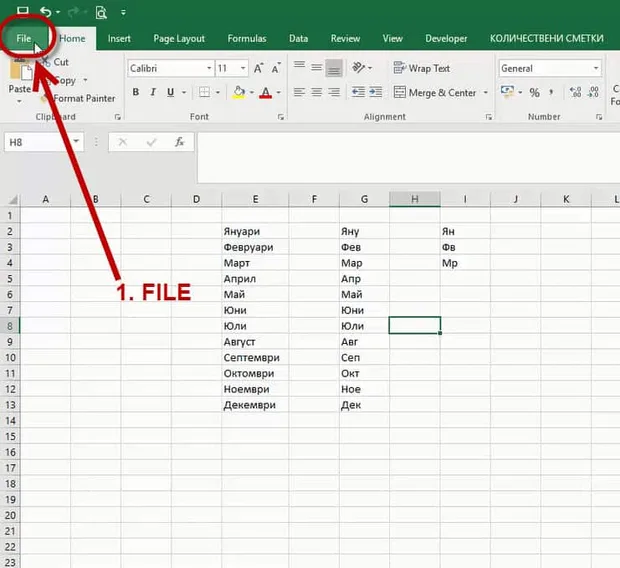Click the Insert Function fx icon

coord(180,142)
